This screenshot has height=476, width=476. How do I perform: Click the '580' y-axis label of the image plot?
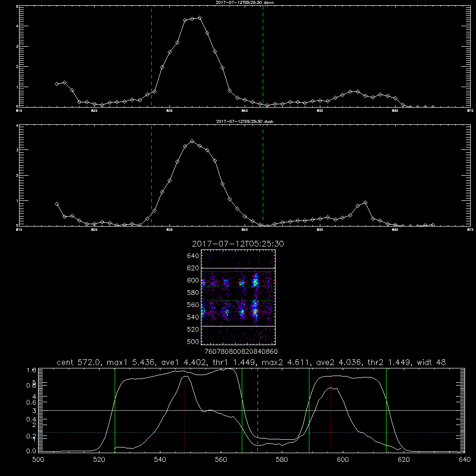(x=193, y=293)
